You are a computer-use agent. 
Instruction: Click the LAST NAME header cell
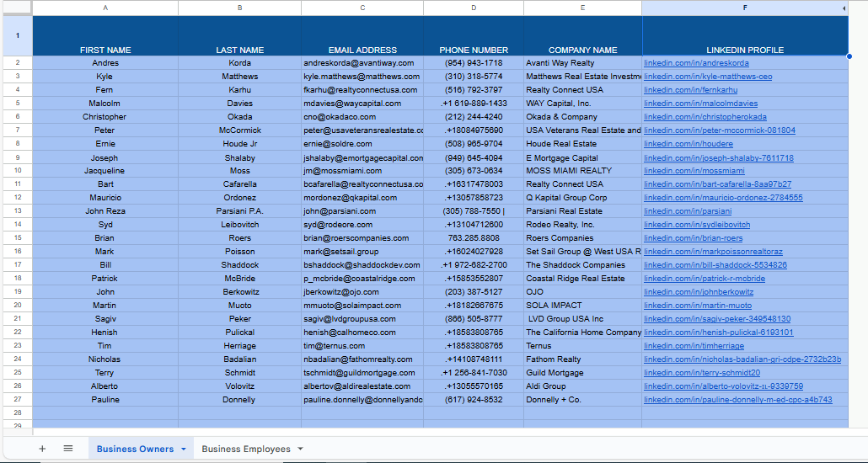point(239,36)
